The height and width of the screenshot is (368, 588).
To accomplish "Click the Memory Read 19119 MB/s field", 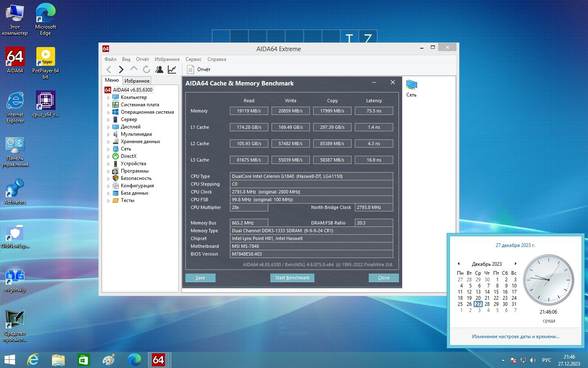I will click(249, 111).
